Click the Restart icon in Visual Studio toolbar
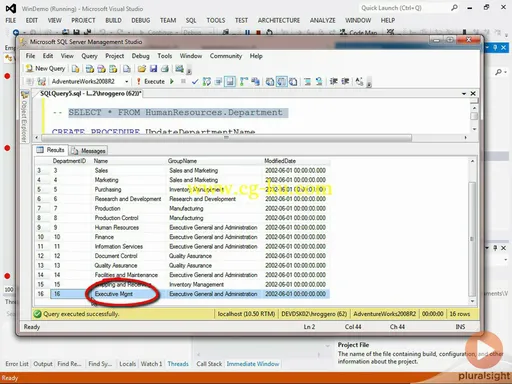The image size is (512, 384). pyautogui.click(x=269, y=32)
